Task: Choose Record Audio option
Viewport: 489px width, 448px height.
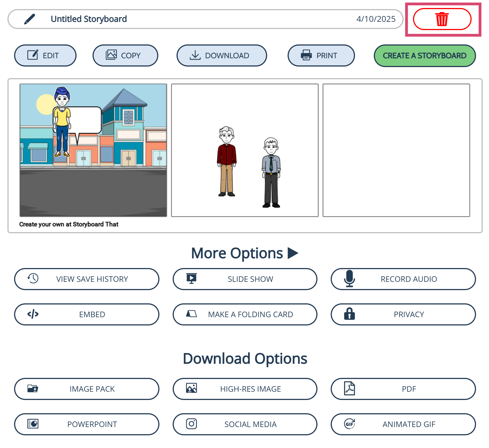Action: [403, 279]
